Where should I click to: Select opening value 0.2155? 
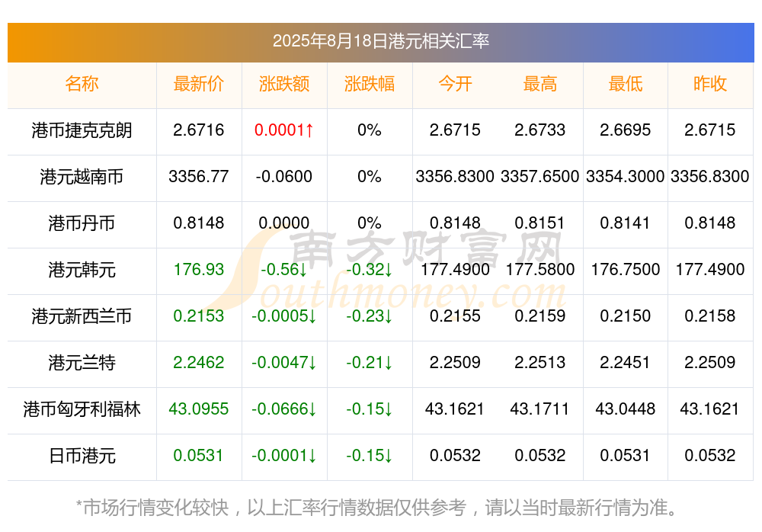pos(455,316)
